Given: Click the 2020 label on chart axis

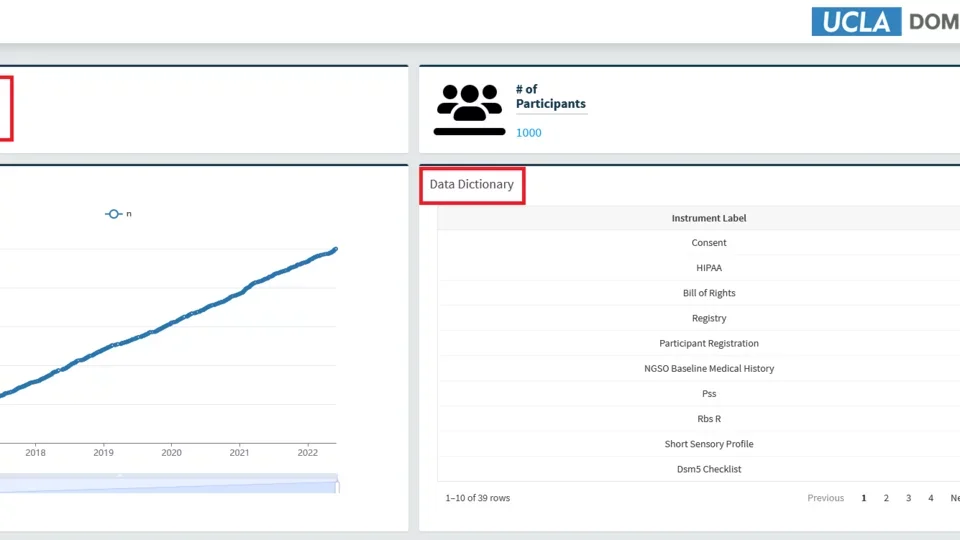Looking at the screenshot, I should (x=171, y=452).
